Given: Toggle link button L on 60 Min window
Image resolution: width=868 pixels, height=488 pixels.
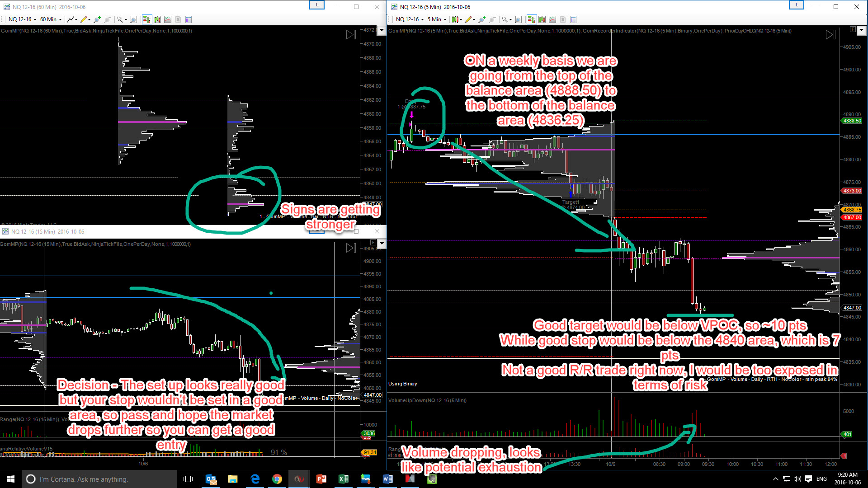Looking at the screenshot, I should [317, 5].
